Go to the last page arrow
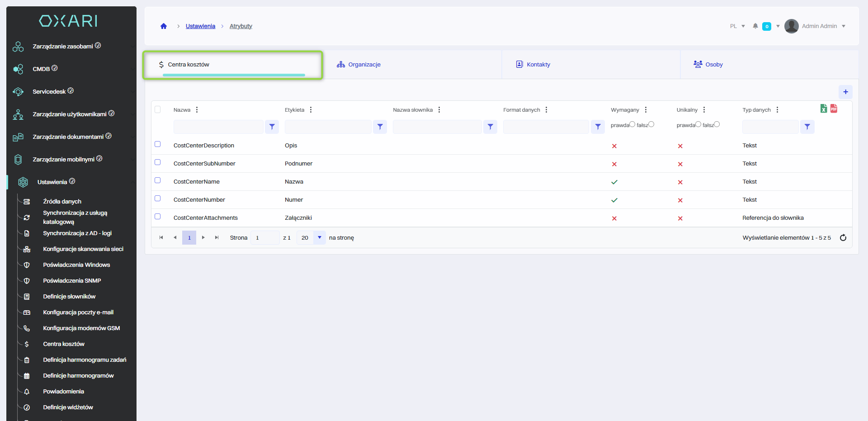This screenshot has height=421, width=868. [217, 238]
